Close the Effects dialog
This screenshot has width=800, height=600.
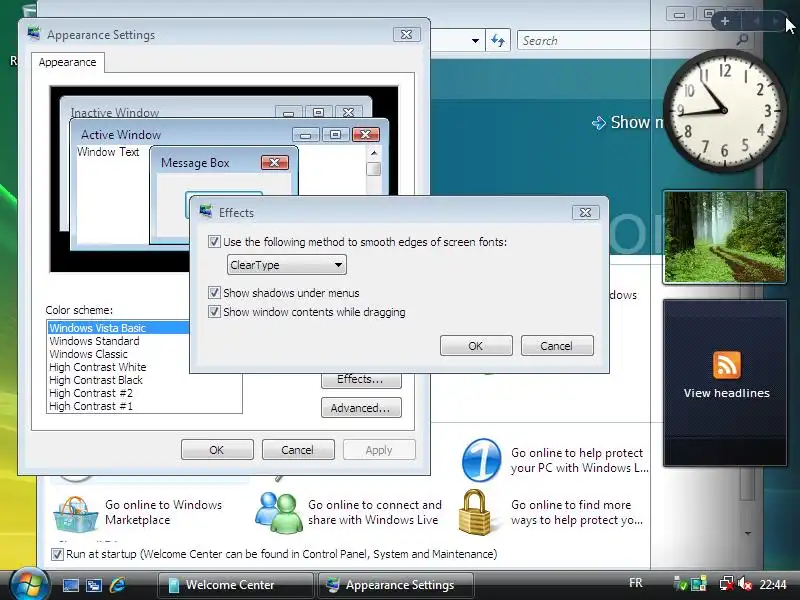pyautogui.click(x=585, y=212)
